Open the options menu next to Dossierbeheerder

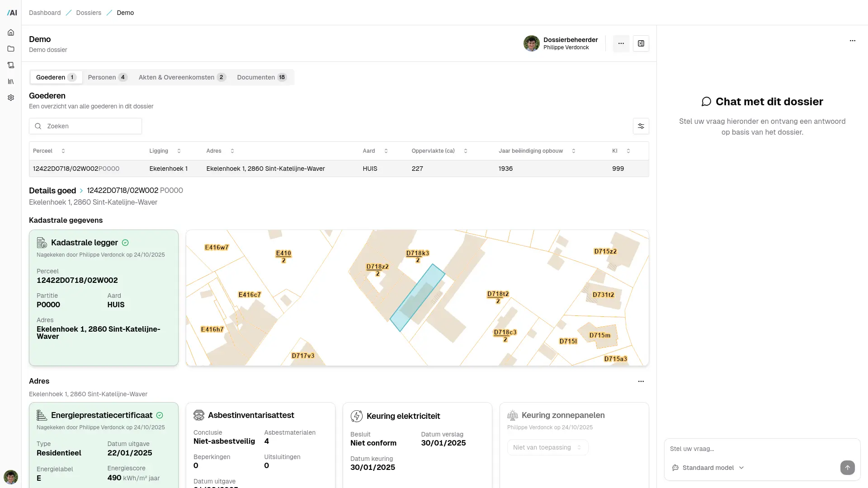point(621,43)
